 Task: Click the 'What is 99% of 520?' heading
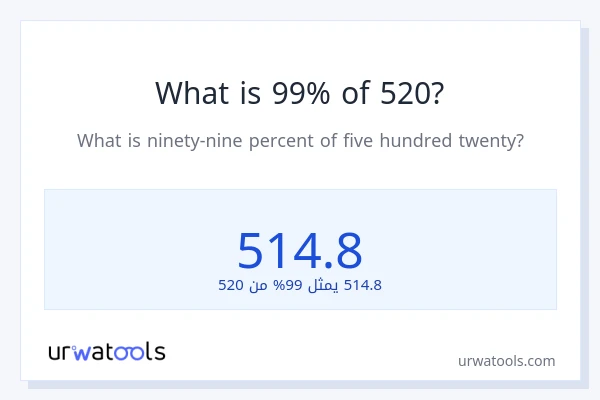300,93
